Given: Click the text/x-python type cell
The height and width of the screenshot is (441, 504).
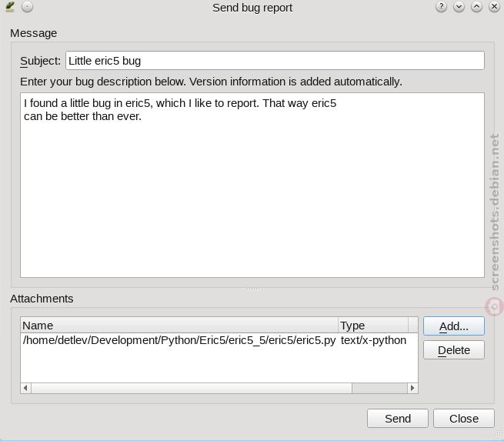Looking at the screenshot, I should point(373,340).
